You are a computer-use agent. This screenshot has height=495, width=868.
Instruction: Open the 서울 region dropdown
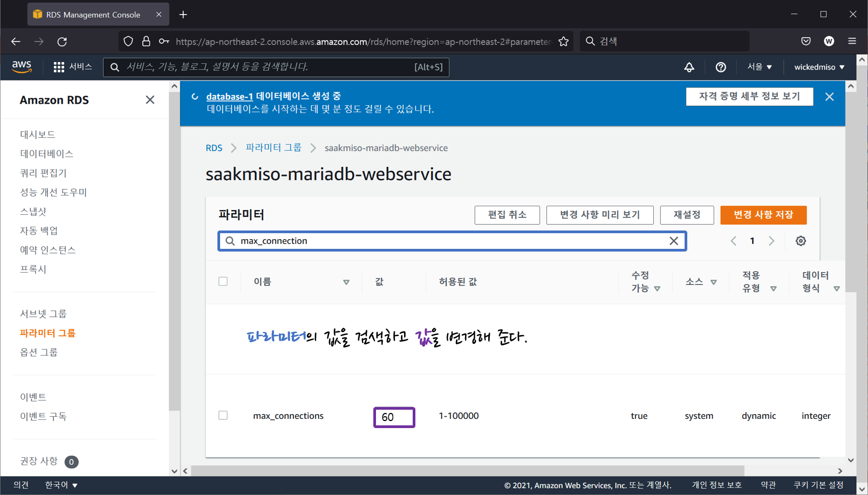click(759, 67)
